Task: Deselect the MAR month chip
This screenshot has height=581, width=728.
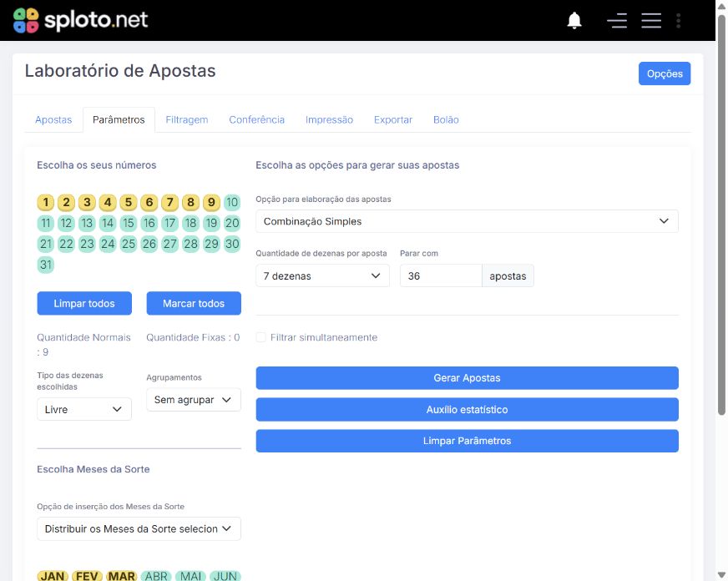Action: pos(121,576)
